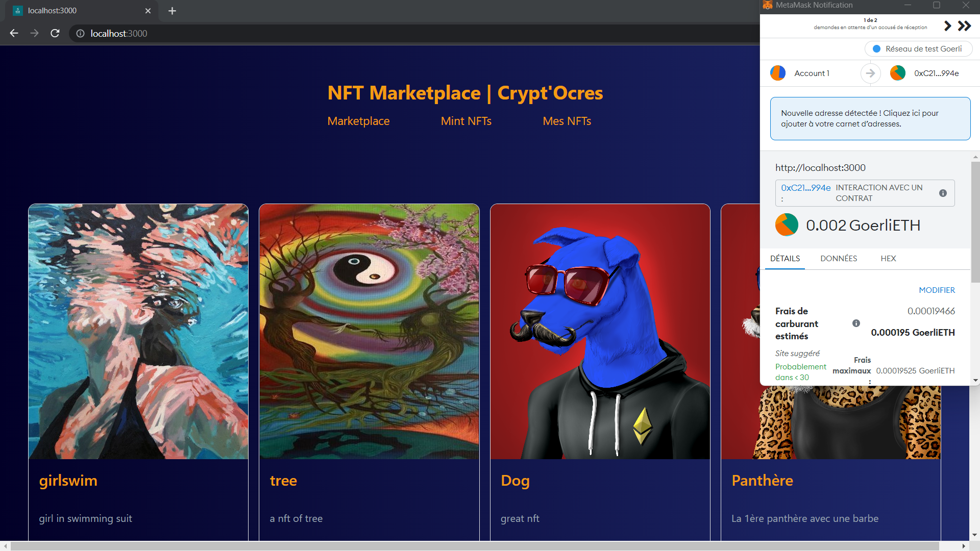
Task: Click the gas fee estimate info icon
Action: (x=856, y=323)
